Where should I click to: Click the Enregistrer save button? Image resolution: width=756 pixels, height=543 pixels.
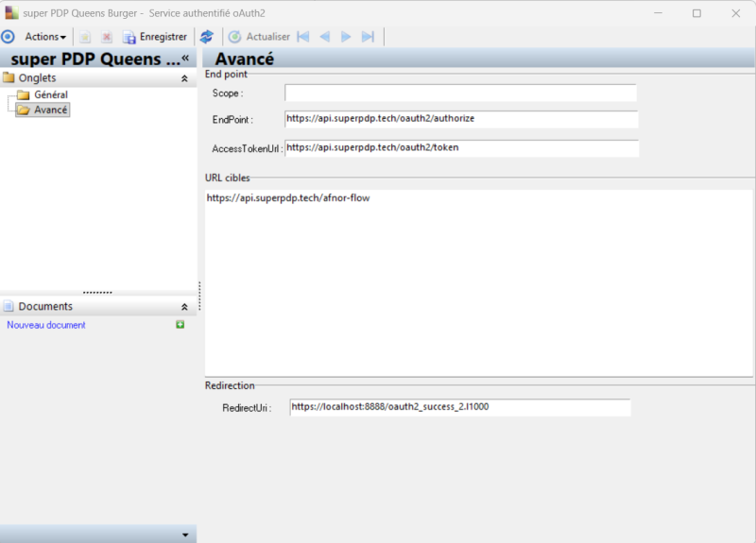pyautogui.click(x=155, y=37)
